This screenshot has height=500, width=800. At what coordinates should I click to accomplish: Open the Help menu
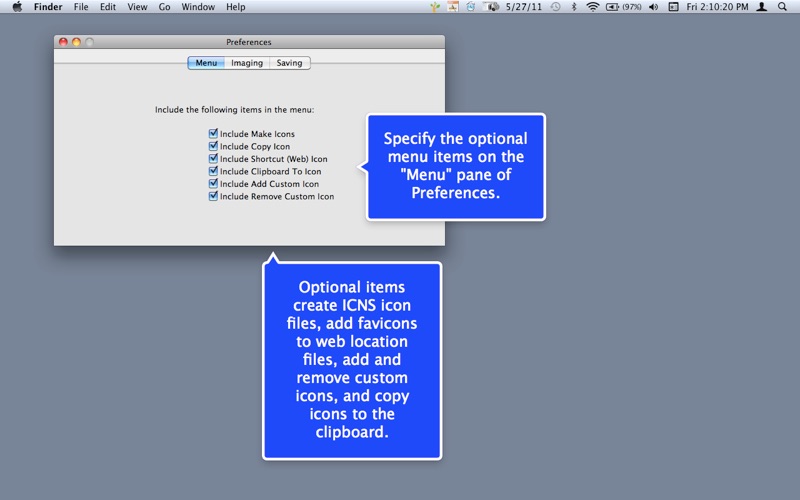coord(236,7)
